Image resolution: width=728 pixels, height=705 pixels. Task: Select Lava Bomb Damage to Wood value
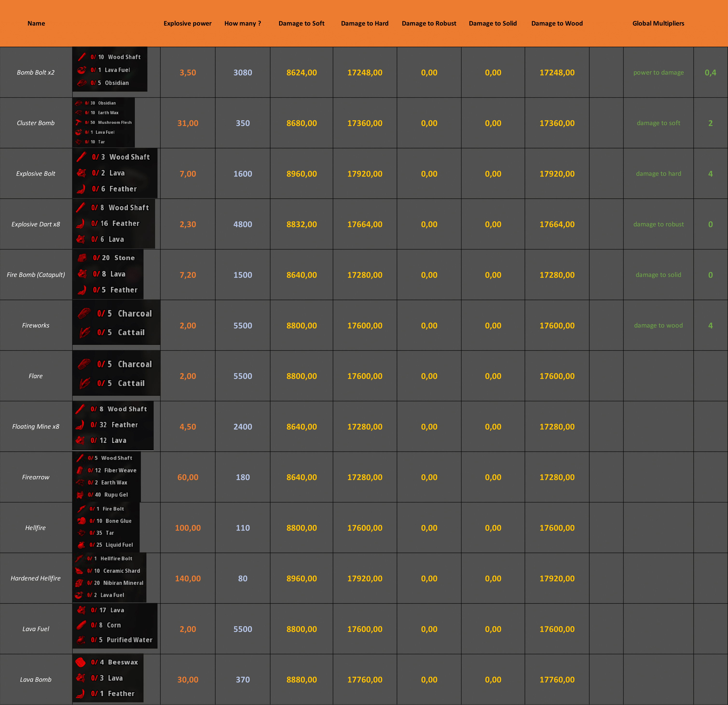pyautogui.click(x=556, y=679)
